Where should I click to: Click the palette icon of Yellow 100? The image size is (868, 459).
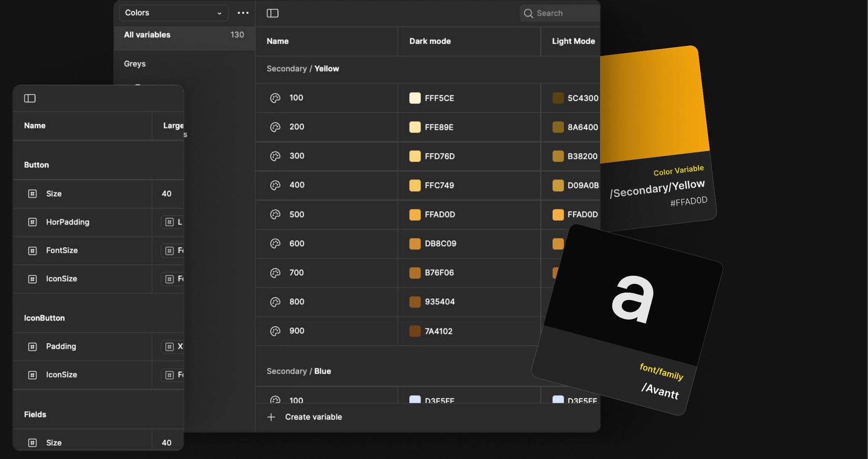[275, 98]
